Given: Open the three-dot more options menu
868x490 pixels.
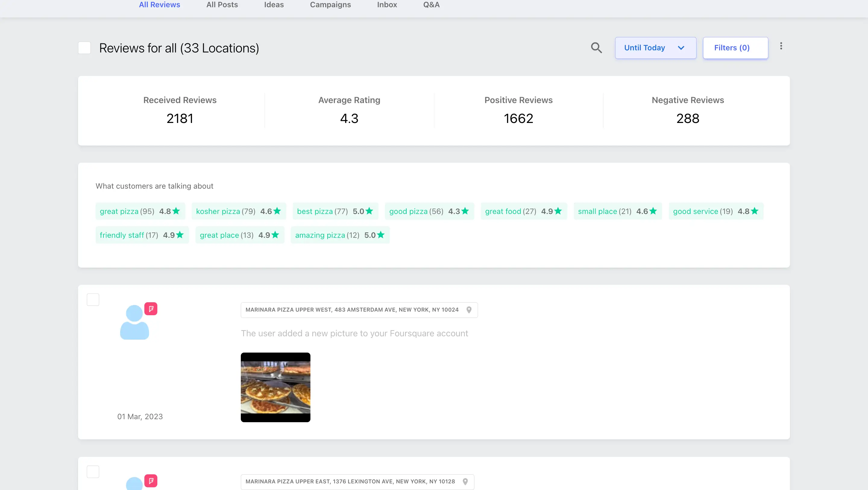Looking at the screenshot, I should tap(781, 46).
